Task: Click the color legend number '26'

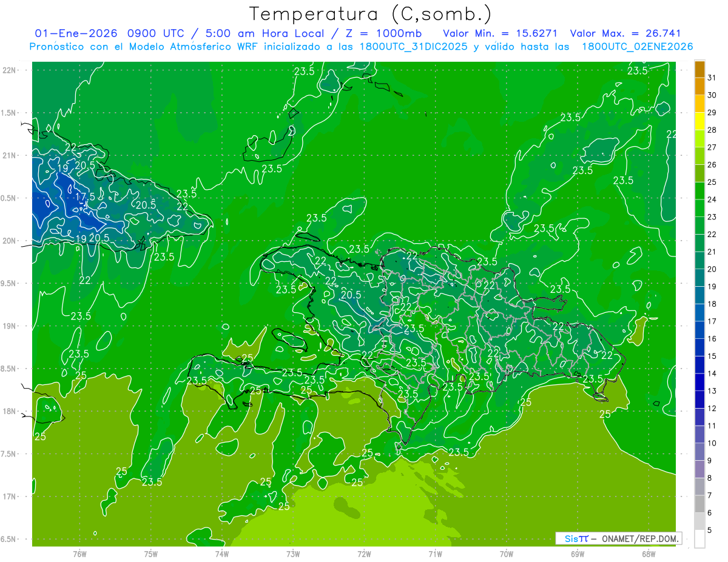Action: coord(712,164)
